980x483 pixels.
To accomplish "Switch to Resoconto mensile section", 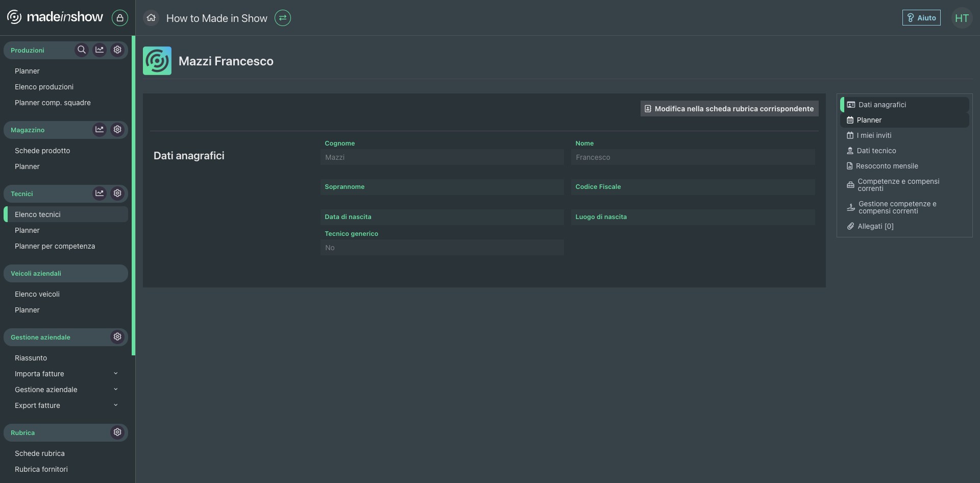I will (887, 166).
